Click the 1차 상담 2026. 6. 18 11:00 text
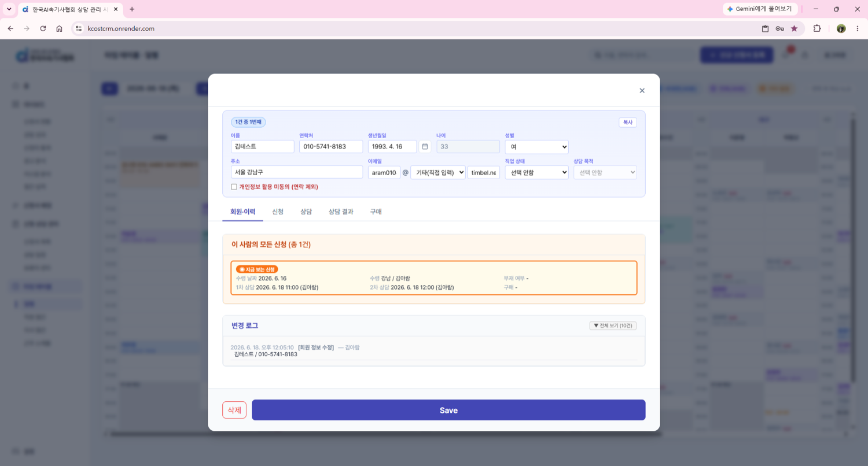The width and height of the screenshot is (868, 466). pyautogui.click(x=277, y=287)
